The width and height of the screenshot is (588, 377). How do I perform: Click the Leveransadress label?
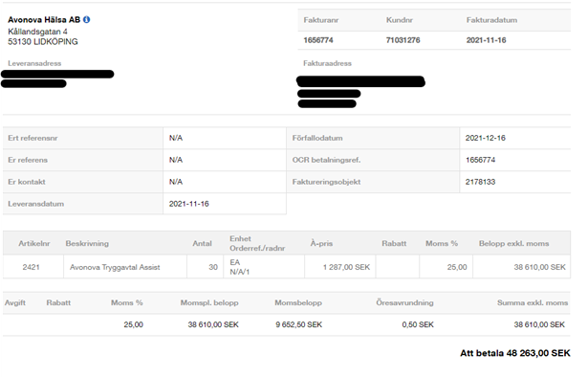point(34,63)
